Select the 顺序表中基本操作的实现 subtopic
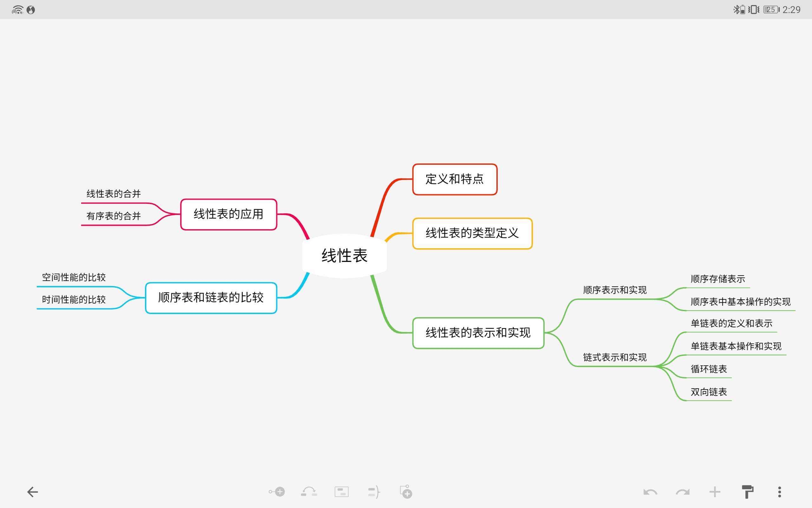 (x=741, y=302)
